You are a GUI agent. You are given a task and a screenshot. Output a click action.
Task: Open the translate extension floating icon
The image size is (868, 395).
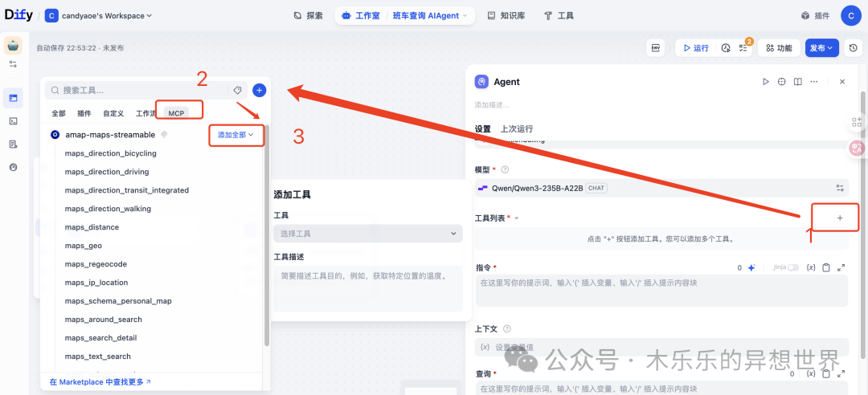(857, 147)
